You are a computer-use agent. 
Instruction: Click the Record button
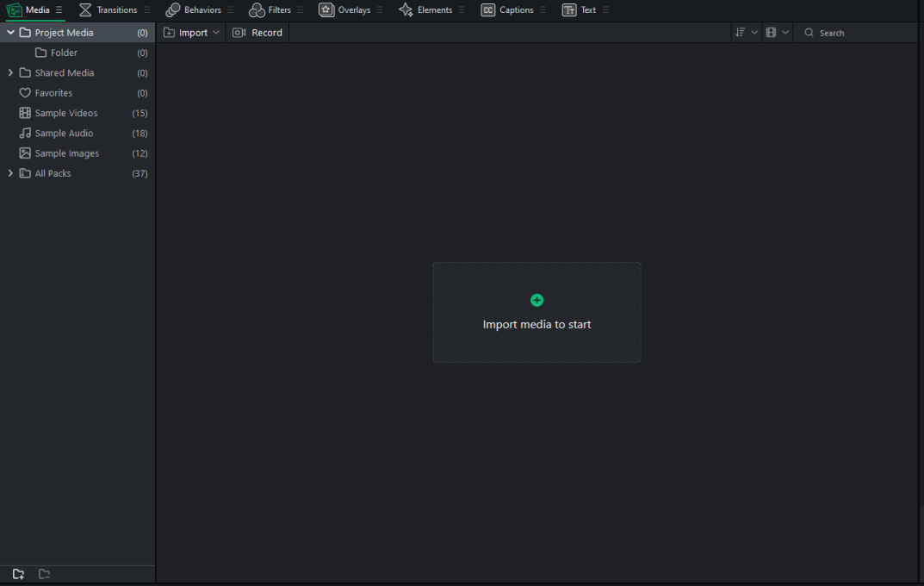(x=257, y=33)
